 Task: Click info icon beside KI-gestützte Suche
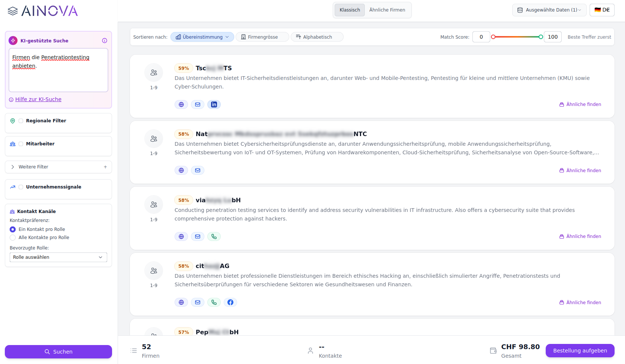pyautogui.click(x=105, y=41)
